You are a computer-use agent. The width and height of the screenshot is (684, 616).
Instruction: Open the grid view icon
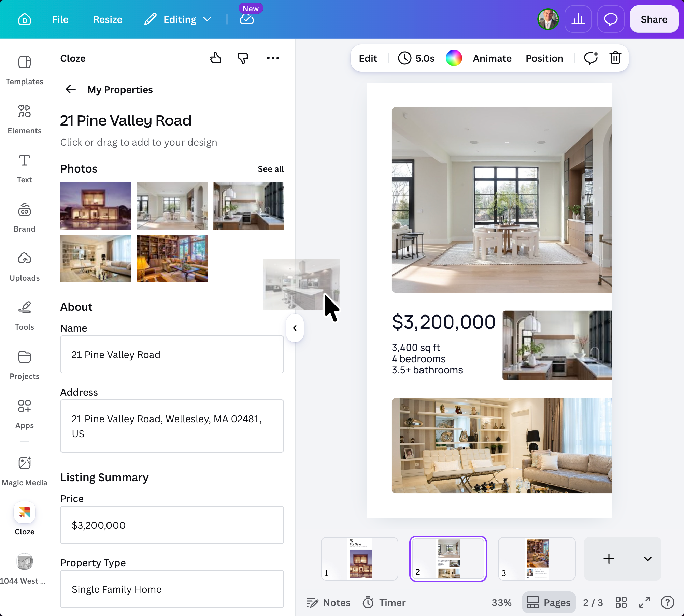tap(621, 603)
